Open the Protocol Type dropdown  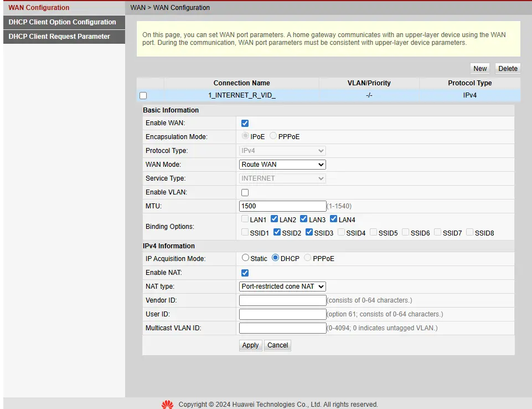(282, 151)
